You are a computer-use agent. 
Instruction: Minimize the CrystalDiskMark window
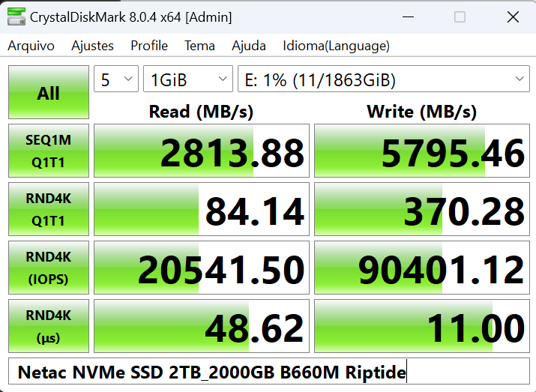408,16
